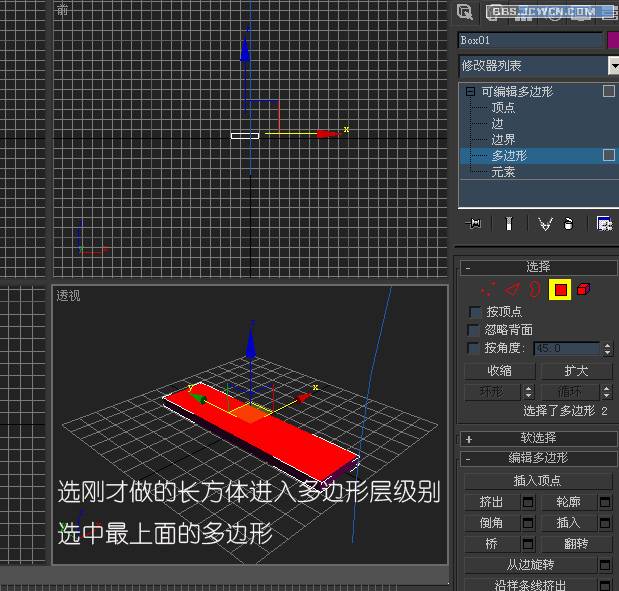Click the Pin Stack icon
This screenshot has width=619, height=591.
pos(473,224)
